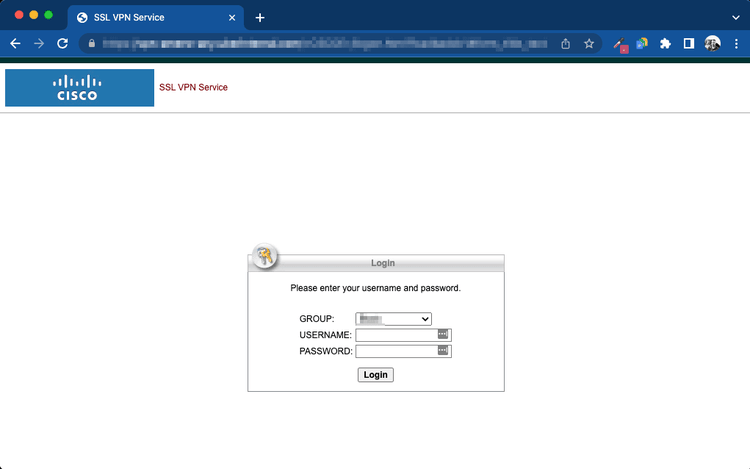Viewport: 750px width, 469px height.
Task: Open a new browser tab
Action: (260, 18)
